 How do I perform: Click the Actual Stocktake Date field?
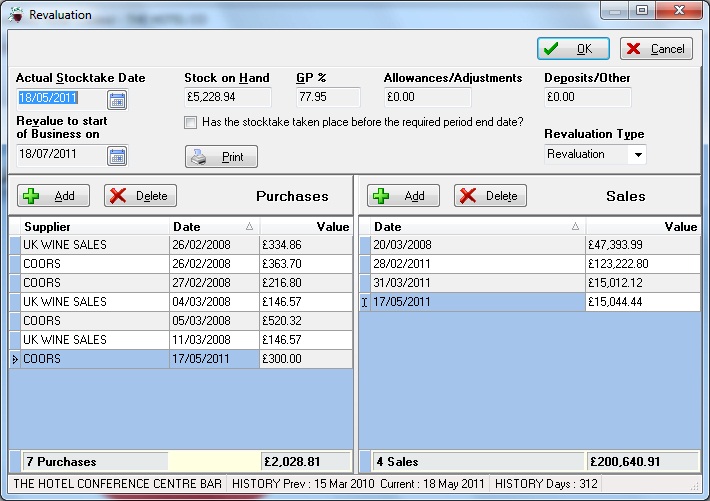(61, 99)
